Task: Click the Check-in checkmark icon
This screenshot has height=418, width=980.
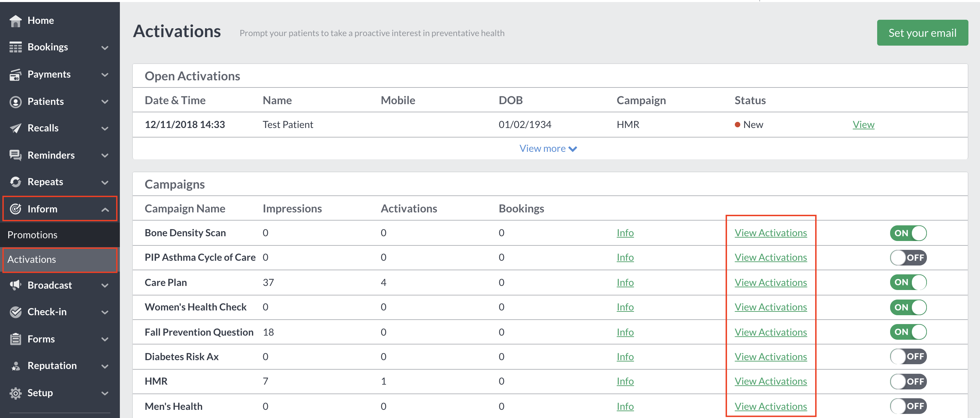Action: point(16,312)
